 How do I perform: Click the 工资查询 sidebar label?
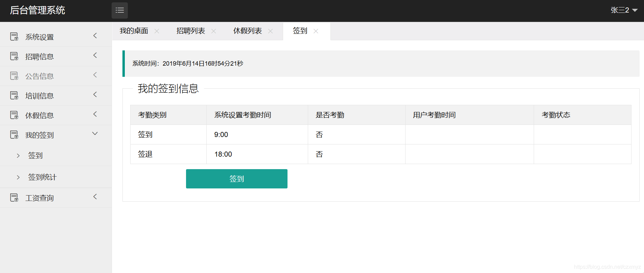pyautogui.click(x=40, y=198)
